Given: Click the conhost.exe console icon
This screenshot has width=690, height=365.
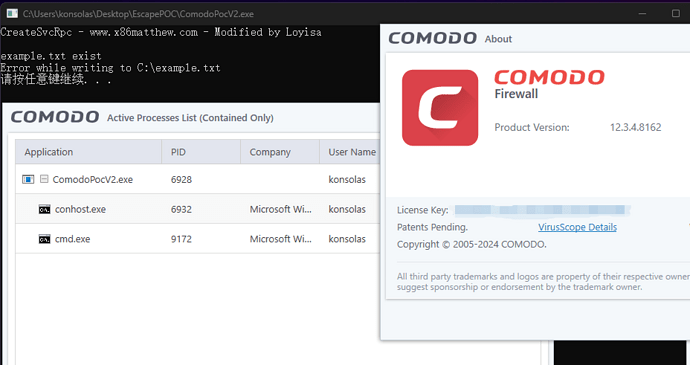Looking at the screenshot, I should (44, 209).
